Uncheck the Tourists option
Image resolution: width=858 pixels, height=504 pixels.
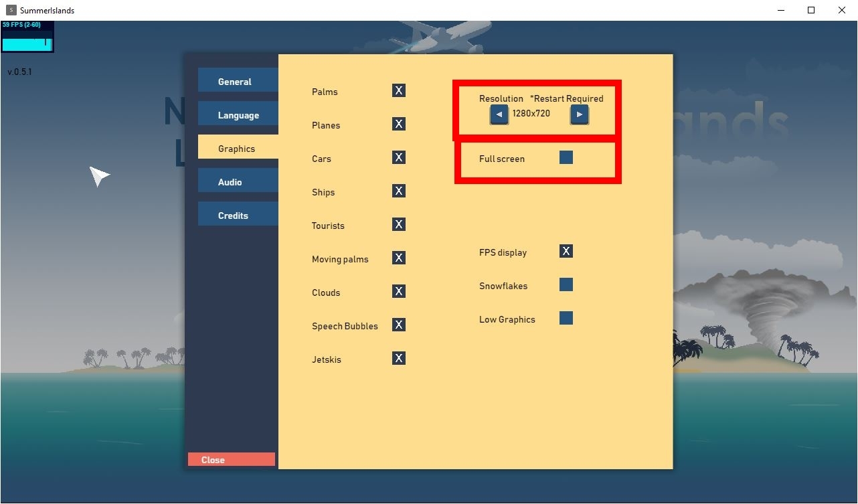pyautogui.click(x=399, y=225)
